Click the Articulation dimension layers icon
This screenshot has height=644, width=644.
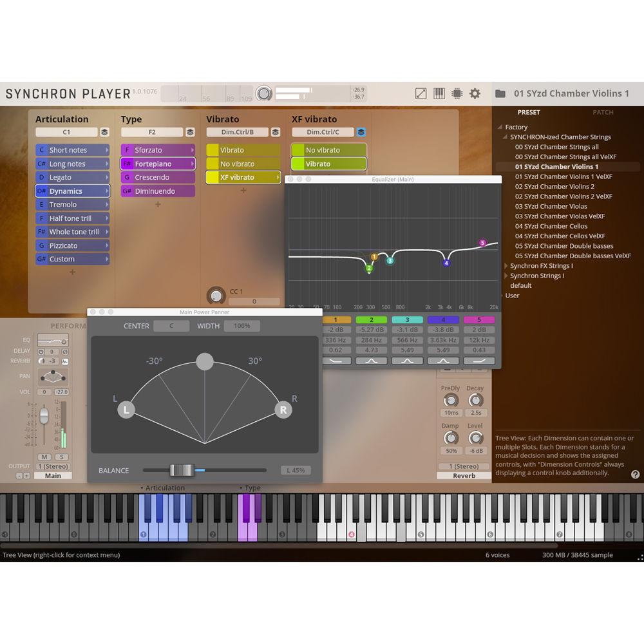pos(104,132)
